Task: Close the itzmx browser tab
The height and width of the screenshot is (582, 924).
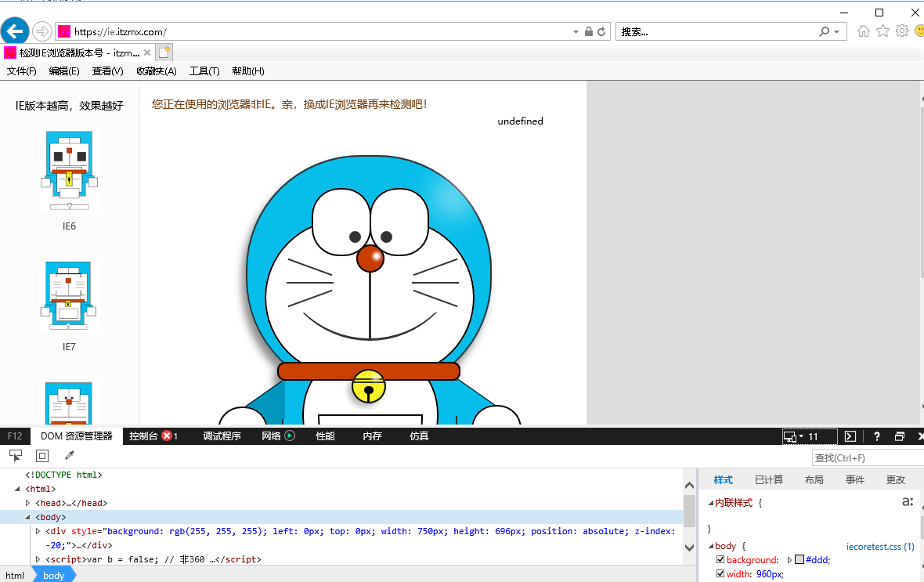Action: [147, 52]
